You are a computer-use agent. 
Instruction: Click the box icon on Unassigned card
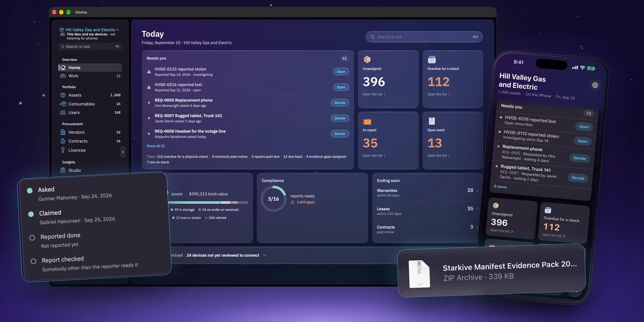point(367,59)
